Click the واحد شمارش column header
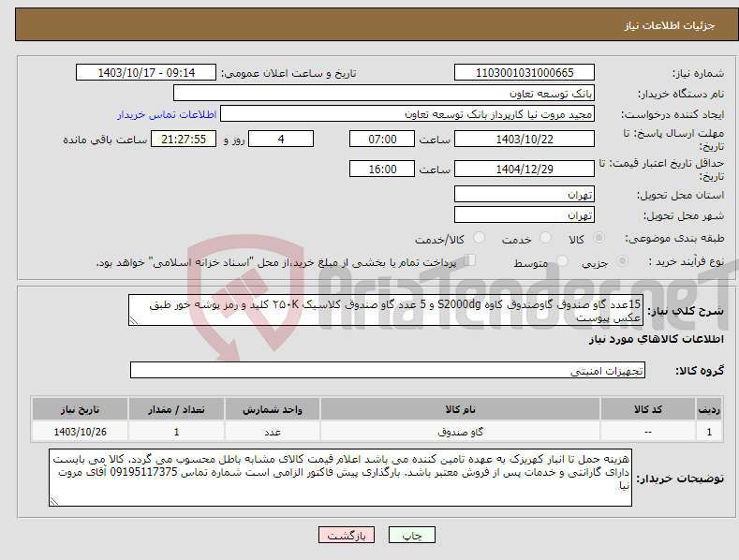This screenshot has width=739, height=560. pos(273,409)
